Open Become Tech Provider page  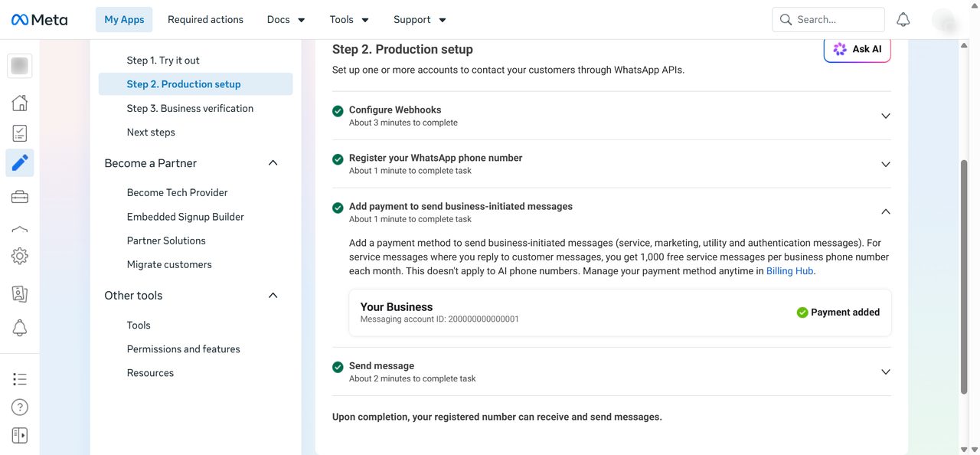(x=177, y=193)
